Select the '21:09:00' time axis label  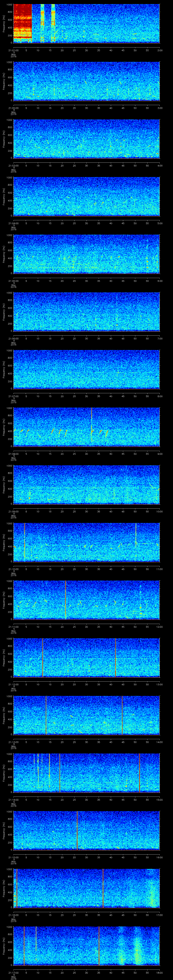tap(13, 511)
